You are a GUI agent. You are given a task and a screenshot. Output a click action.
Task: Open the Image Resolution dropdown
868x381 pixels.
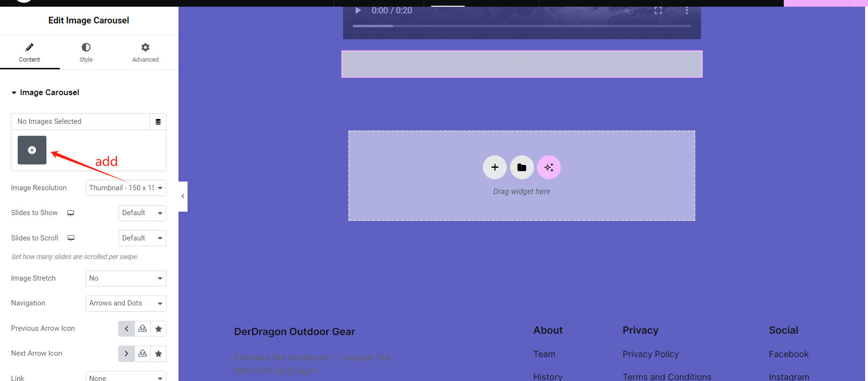coord(126,188)
